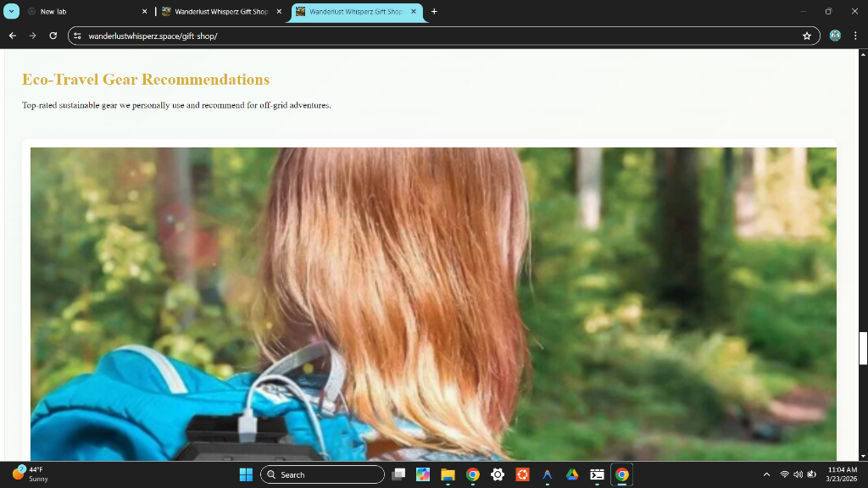View site information icon in address bar
The width and height of the screenshot is (868, 488).
78,36
